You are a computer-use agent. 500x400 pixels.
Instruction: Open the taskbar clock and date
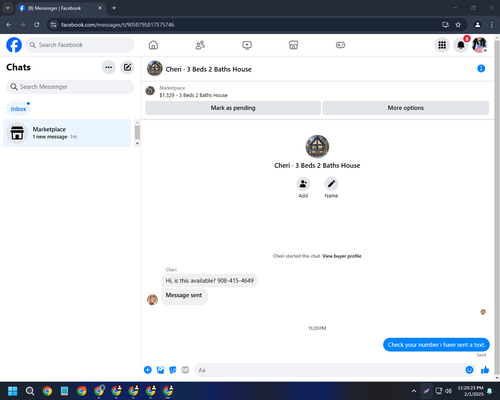pos(471,391)
